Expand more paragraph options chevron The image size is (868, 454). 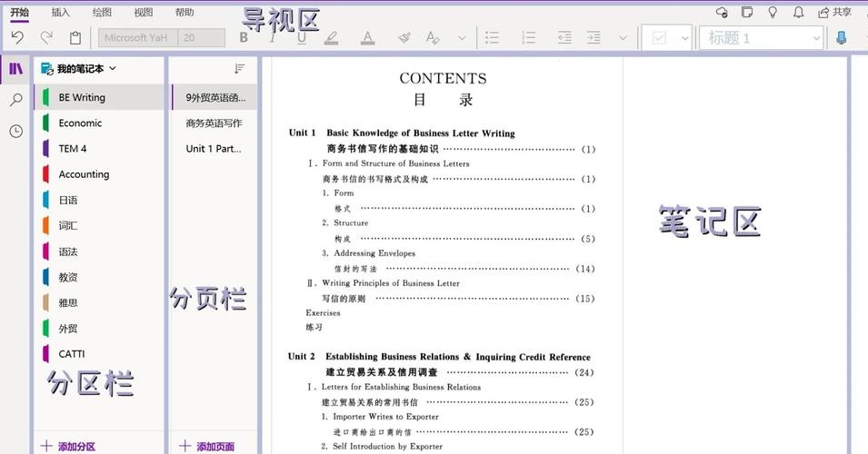623,38
